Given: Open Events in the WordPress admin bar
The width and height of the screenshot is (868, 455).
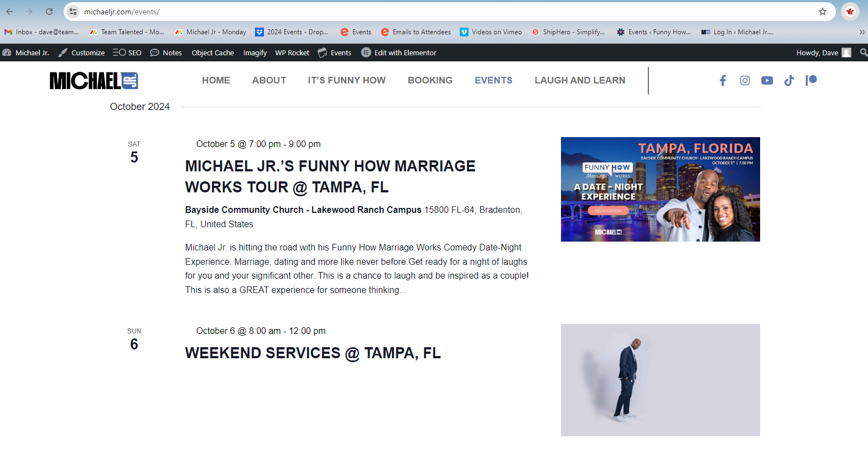Looking at the screenshot, I should [x=335, y=53].
